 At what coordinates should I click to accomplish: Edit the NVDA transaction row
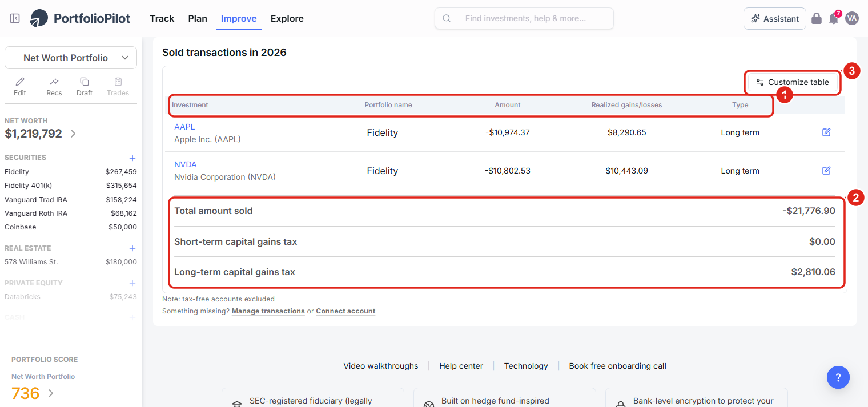point(826,171)
